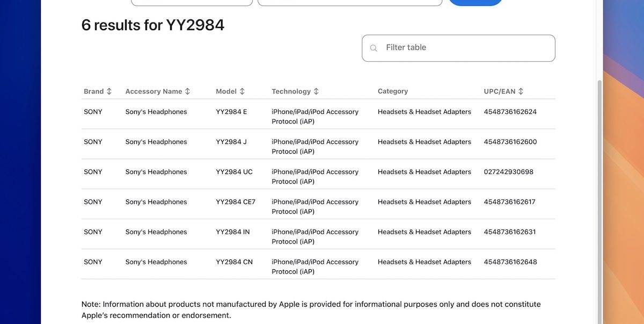Click the sort arrows next to Brand
Screen dimensions: 644x324
click(x=109, y=91)
